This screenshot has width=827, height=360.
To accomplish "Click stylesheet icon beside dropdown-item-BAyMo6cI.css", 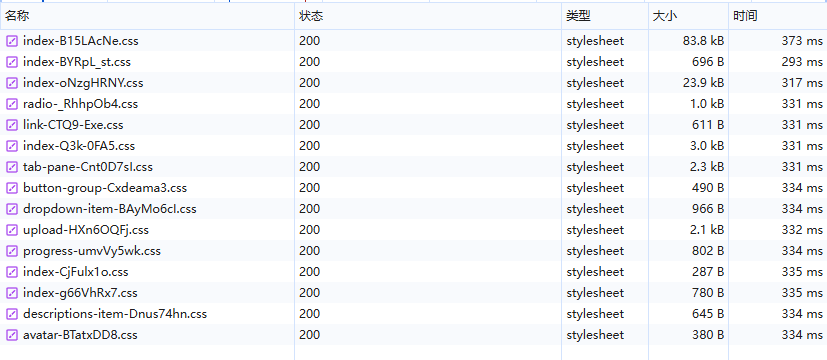I will [12, 209].
